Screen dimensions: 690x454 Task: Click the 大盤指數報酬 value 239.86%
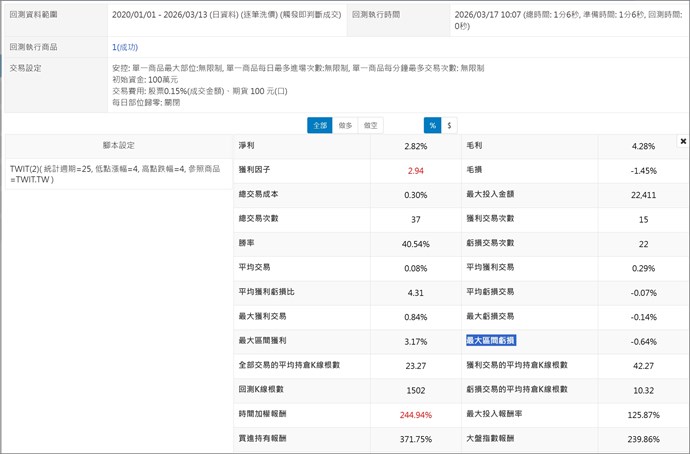[643, 438]
